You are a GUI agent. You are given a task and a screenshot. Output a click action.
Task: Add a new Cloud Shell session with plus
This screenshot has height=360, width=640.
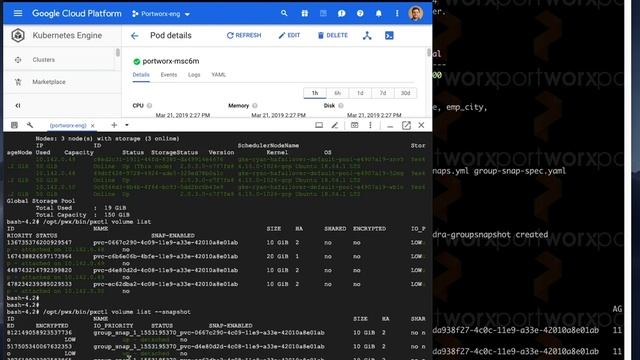point(114,125)
